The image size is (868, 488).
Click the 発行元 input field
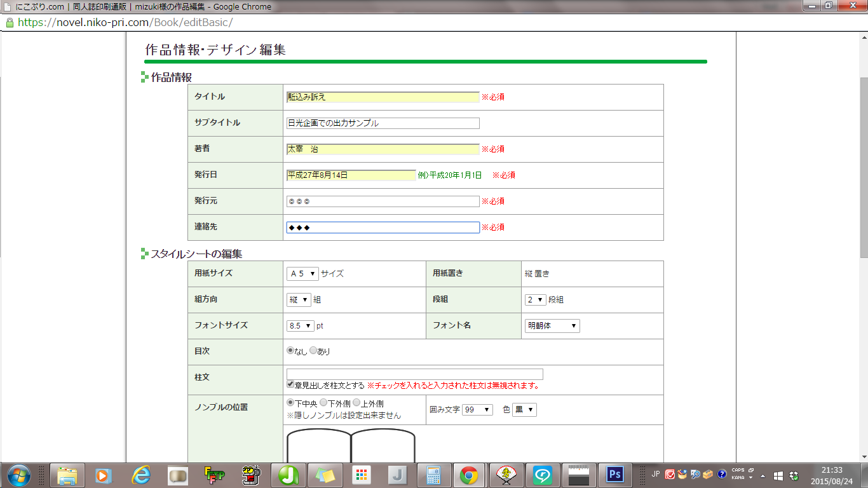383,201
